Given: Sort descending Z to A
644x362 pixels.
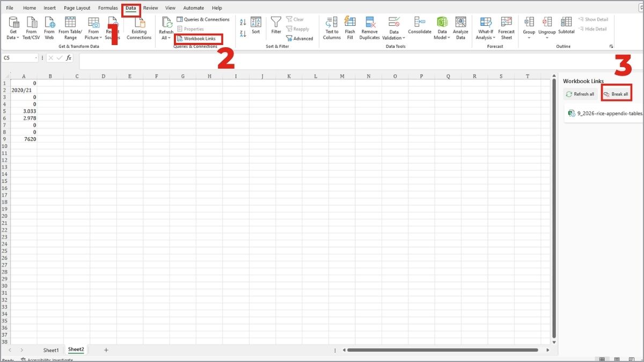Looking at the screenshot, I should tap(243, 33).
